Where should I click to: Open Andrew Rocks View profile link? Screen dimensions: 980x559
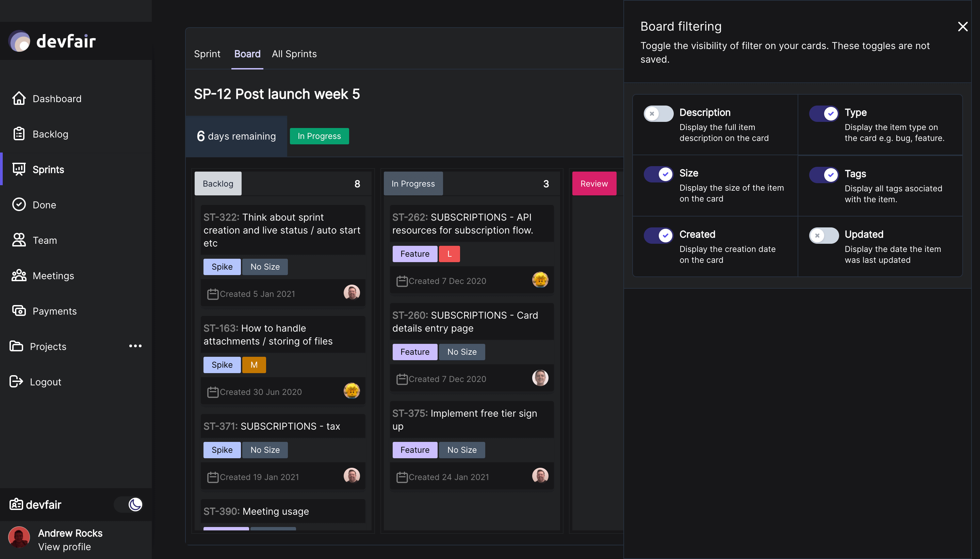click(64, 547)
